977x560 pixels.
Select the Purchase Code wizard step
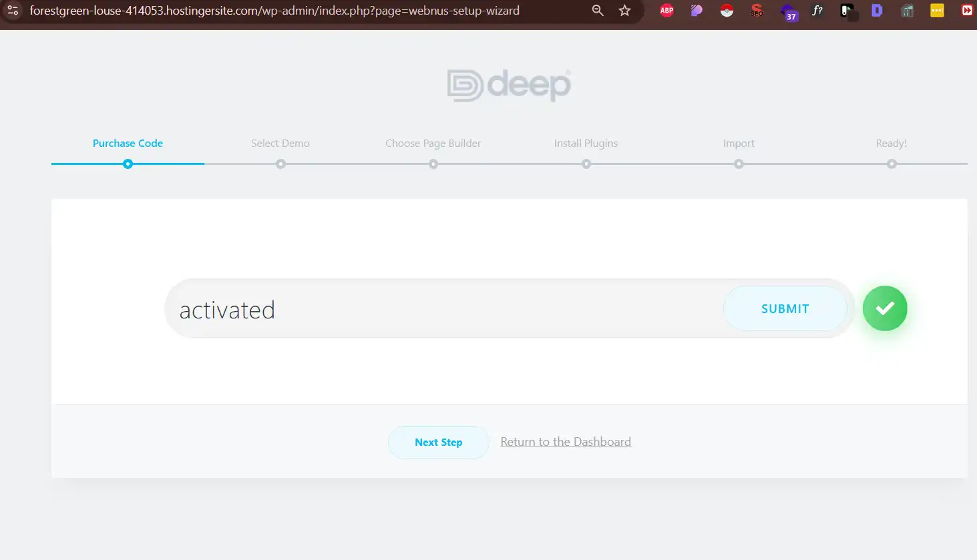pyautogui.click(x=128, y=143)
